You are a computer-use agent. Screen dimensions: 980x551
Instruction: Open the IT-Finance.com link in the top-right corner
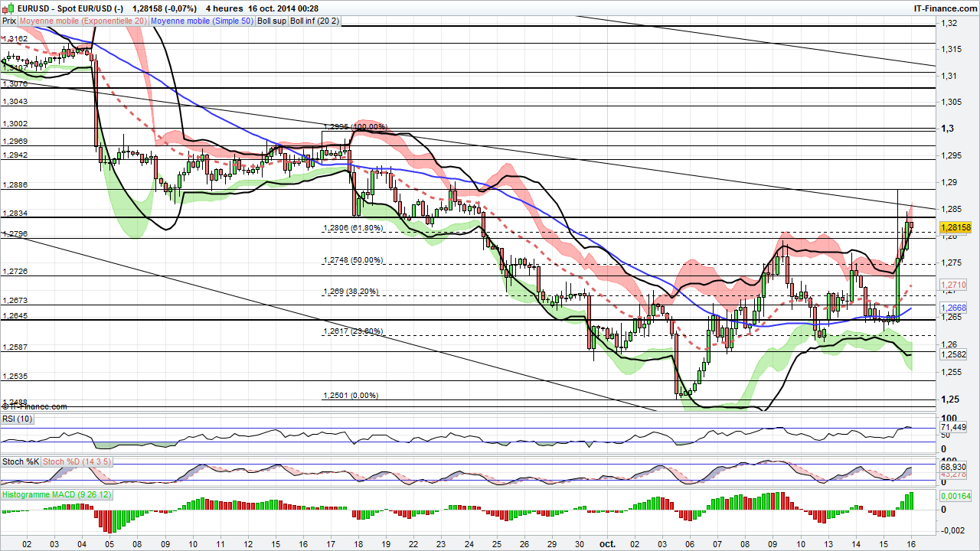947,8
